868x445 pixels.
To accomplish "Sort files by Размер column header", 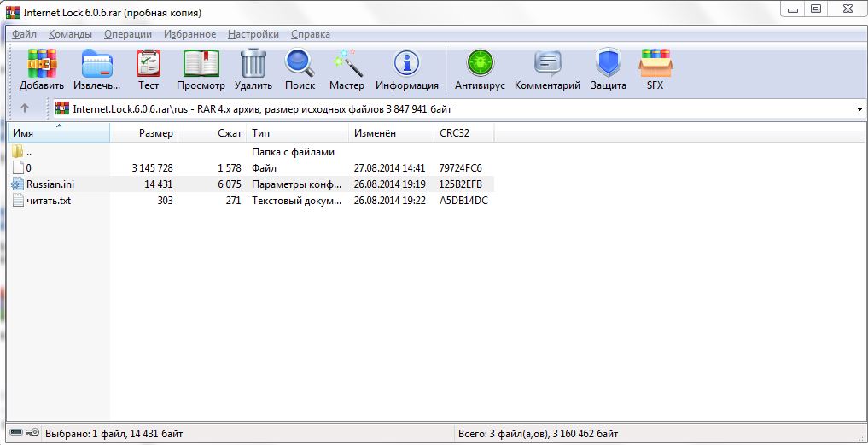I will (x=155, y=133).
